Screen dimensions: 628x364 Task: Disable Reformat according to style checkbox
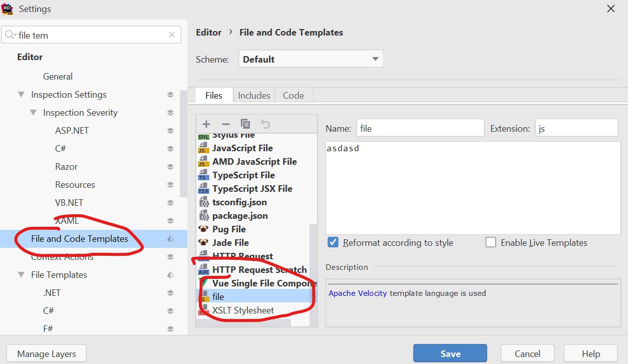point(333,243)
